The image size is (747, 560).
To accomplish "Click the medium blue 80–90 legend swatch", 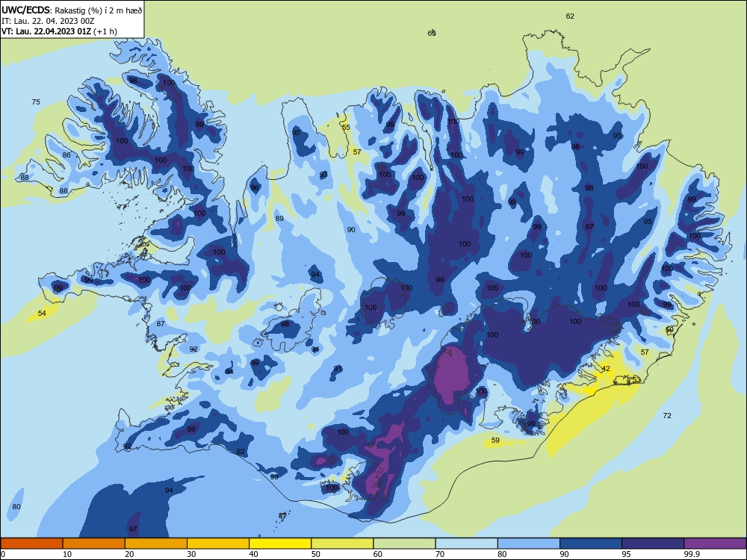I will pos(529,544).
